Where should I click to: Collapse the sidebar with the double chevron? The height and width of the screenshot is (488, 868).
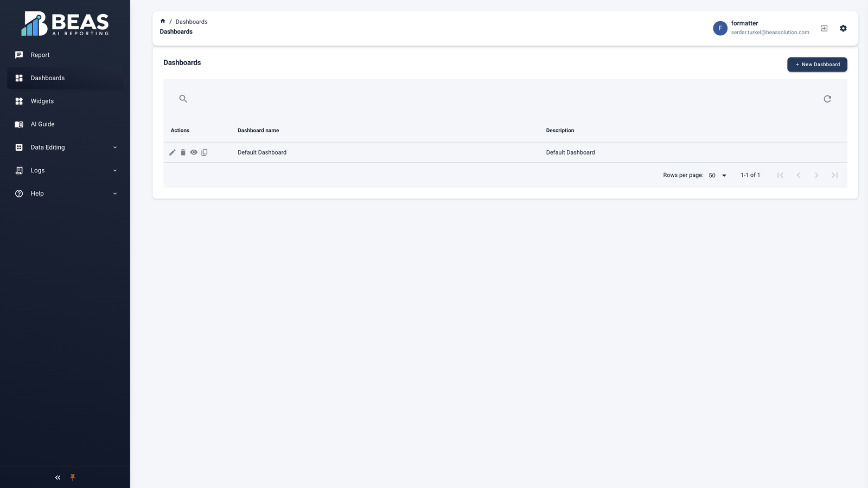[58, 478]
